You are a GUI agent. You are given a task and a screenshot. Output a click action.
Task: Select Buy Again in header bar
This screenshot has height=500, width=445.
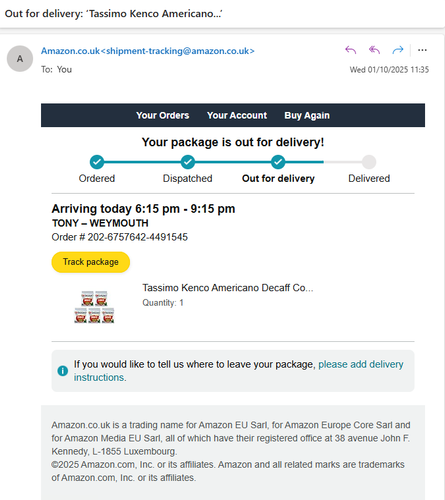(x=307, y=115)
